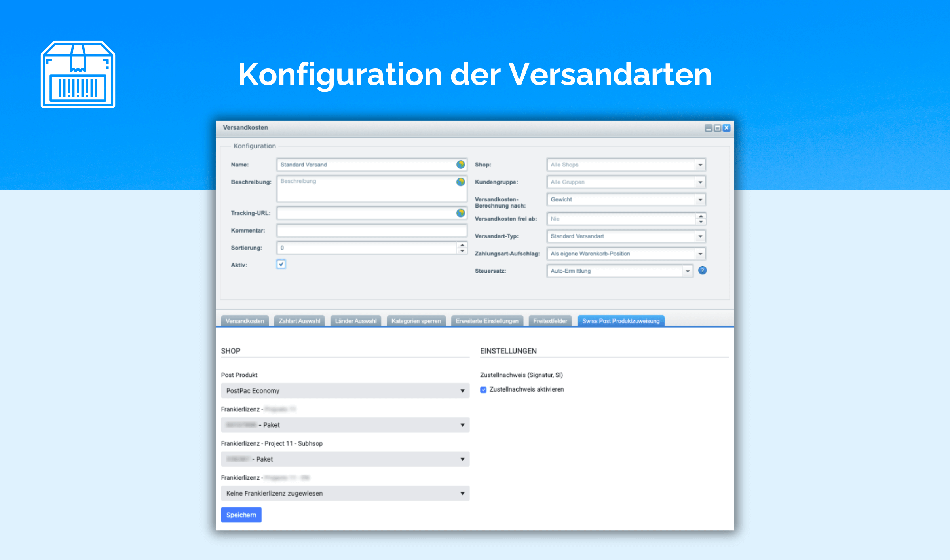Click the Versandkosten frei ab field

pos(621,219)
